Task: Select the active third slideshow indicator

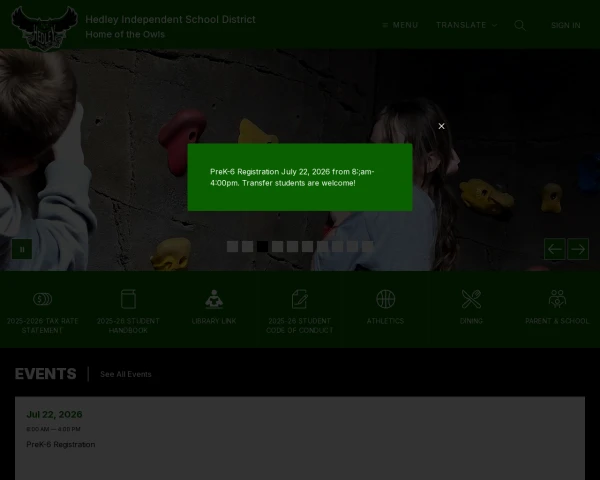Action: coord(262,247)
